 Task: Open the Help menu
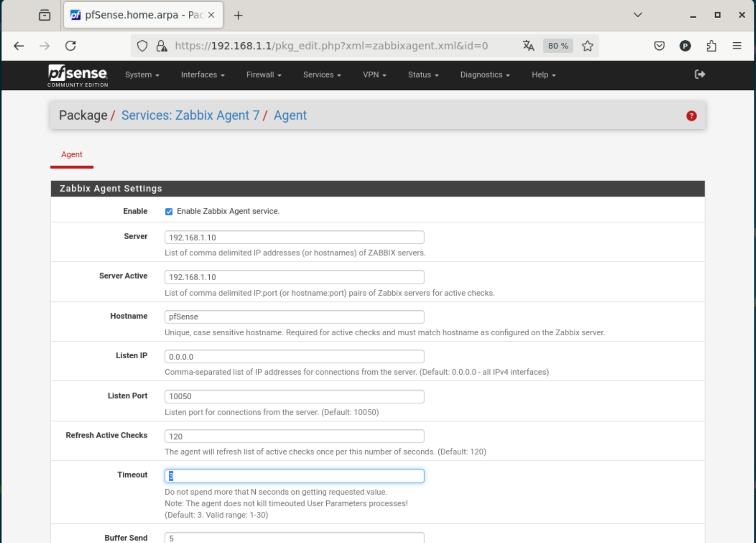543,75
